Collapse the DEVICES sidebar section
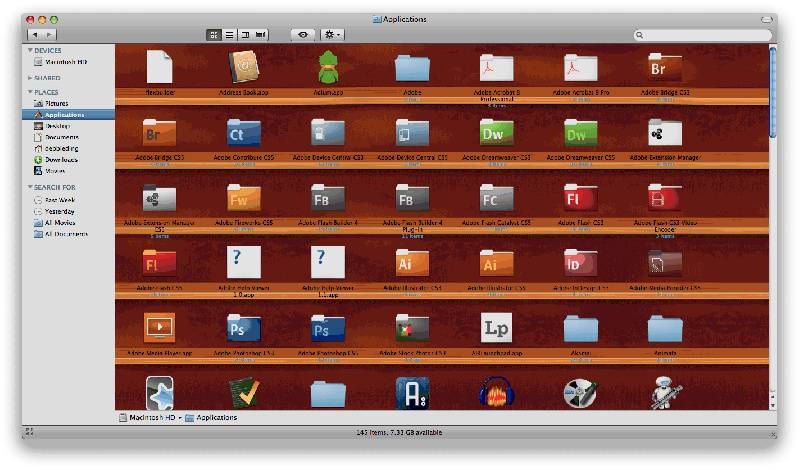 (x=30, y=50)
